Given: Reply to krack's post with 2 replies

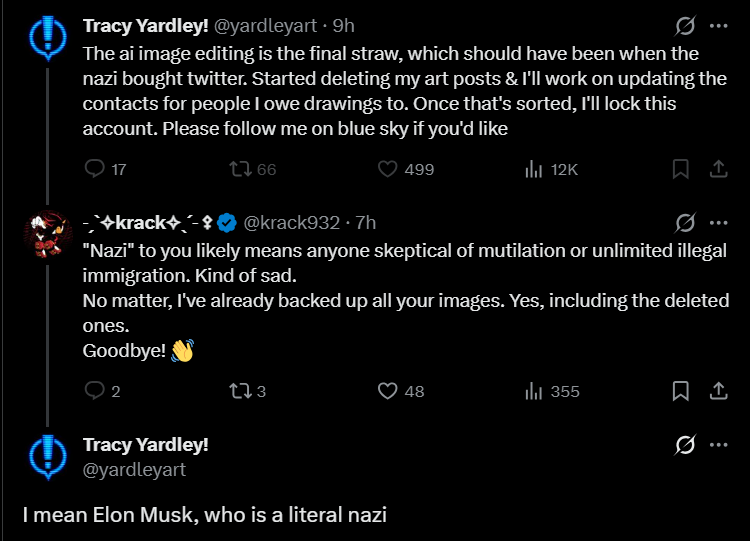Looking at the screenshot, I should (96, 391).
